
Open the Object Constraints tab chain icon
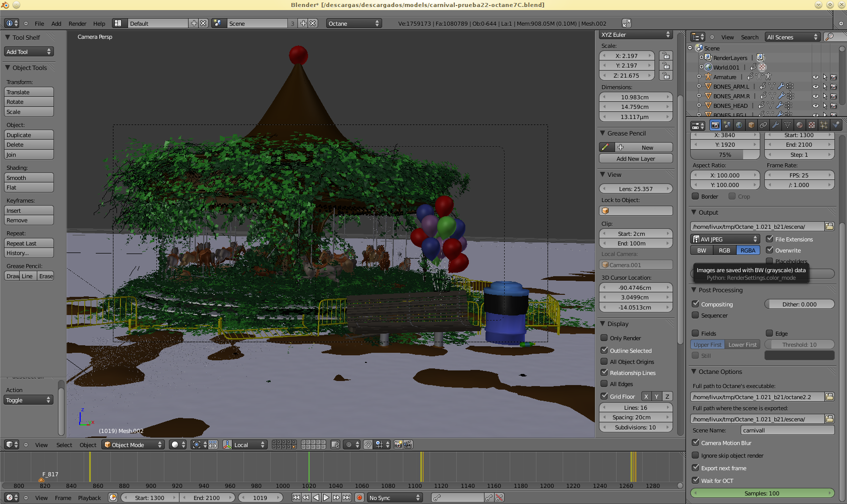(763, 125)
